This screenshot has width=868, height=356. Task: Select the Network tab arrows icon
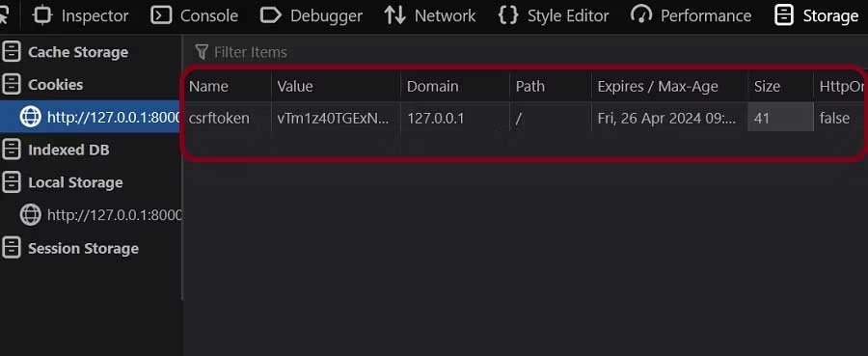pos(395,15)
